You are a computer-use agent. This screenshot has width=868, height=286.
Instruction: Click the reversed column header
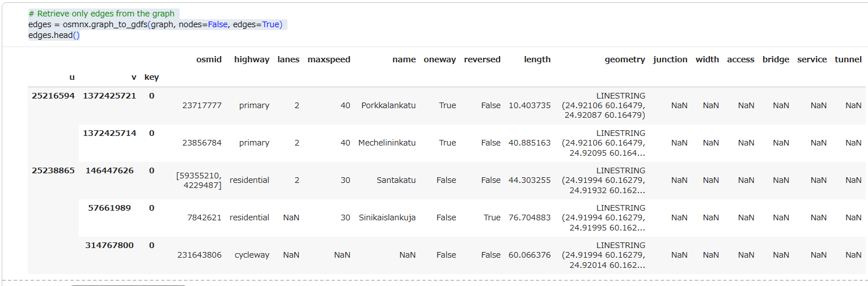coord(482,59)
